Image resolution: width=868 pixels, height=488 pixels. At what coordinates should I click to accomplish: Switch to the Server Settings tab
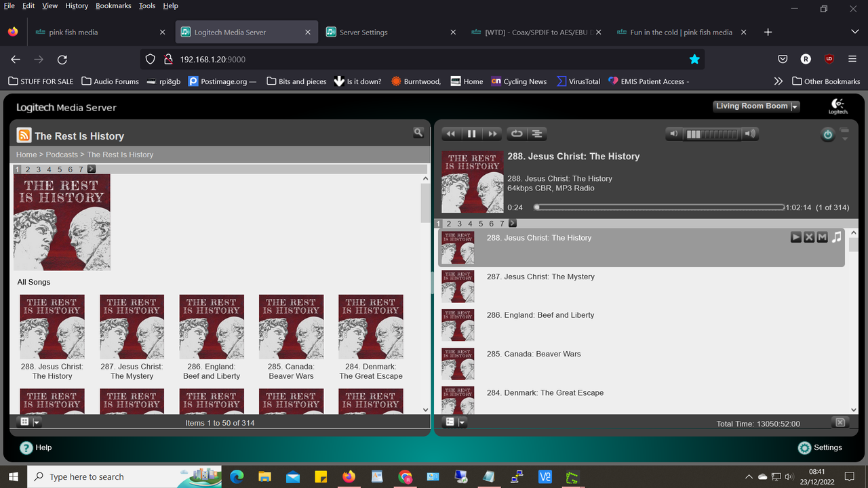[390, 32]
